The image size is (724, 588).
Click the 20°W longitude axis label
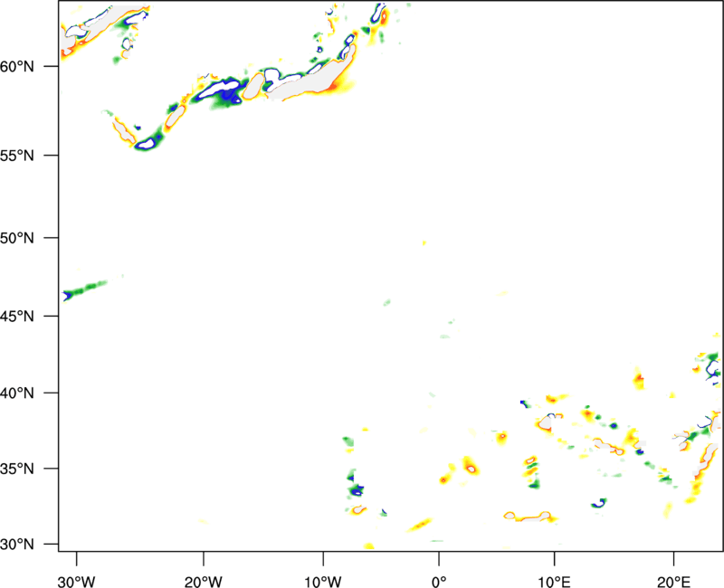[204, 582]
